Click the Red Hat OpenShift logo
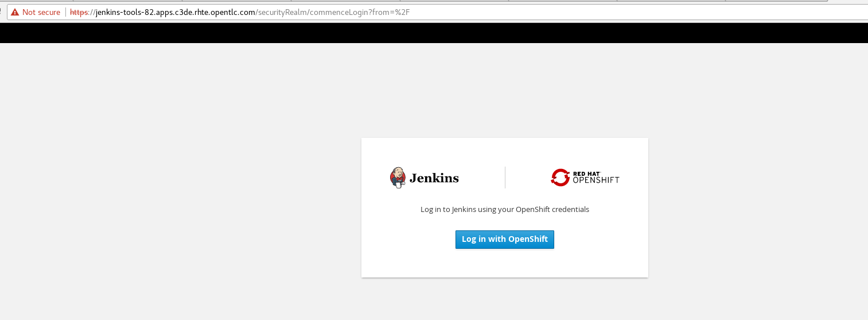 [x=585, y=178]
